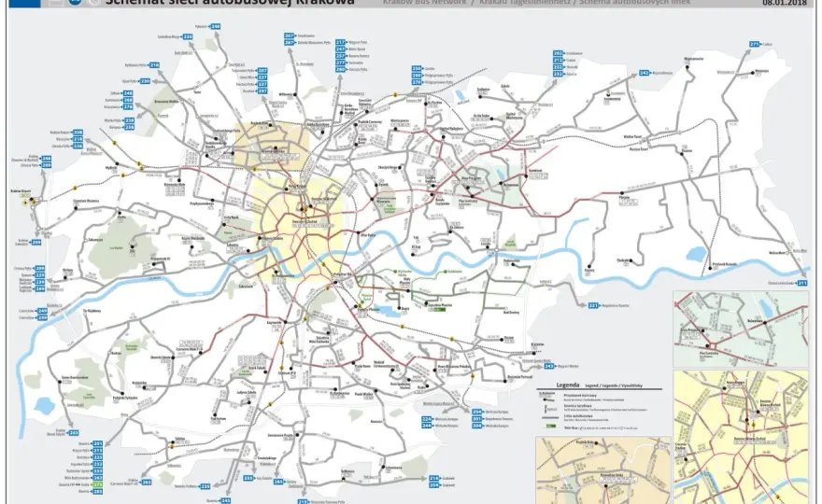Click the blue route 257 badge

point(340,56)
